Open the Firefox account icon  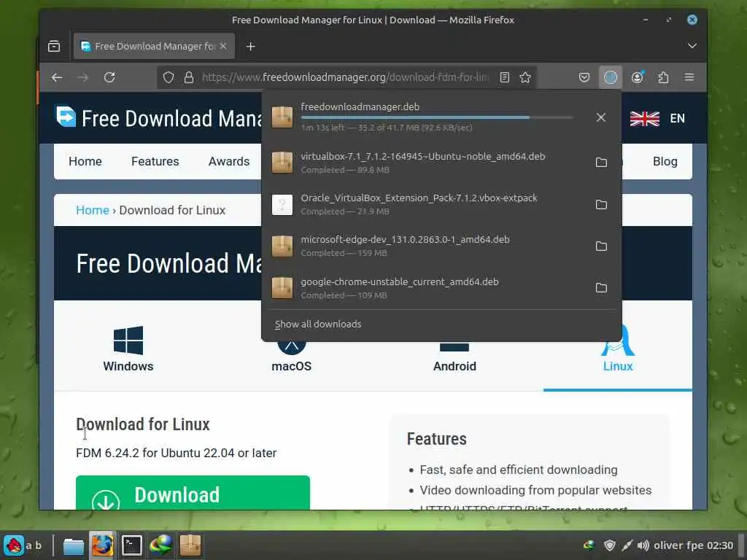637,77
